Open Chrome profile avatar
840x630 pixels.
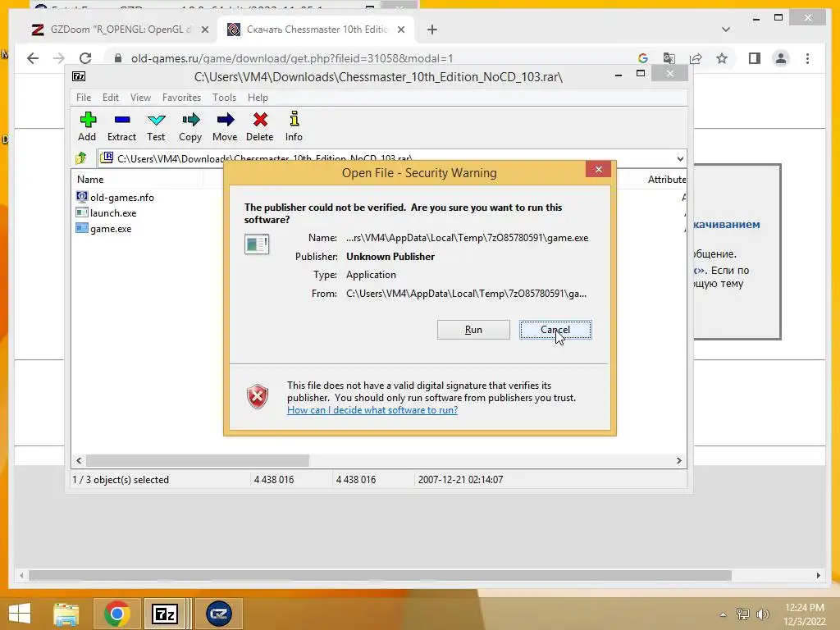781,58
